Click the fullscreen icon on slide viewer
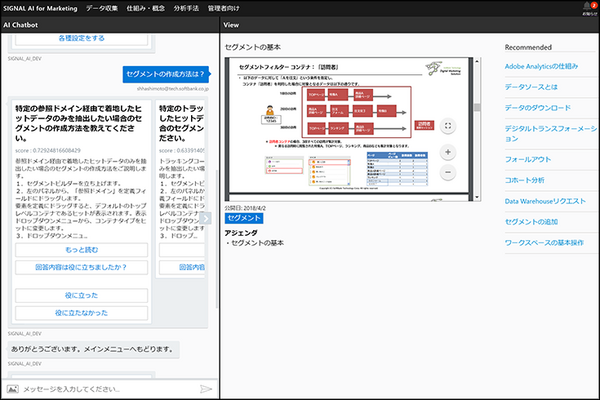600x400 pixels. pyautogui.click(x=448, y=126)
